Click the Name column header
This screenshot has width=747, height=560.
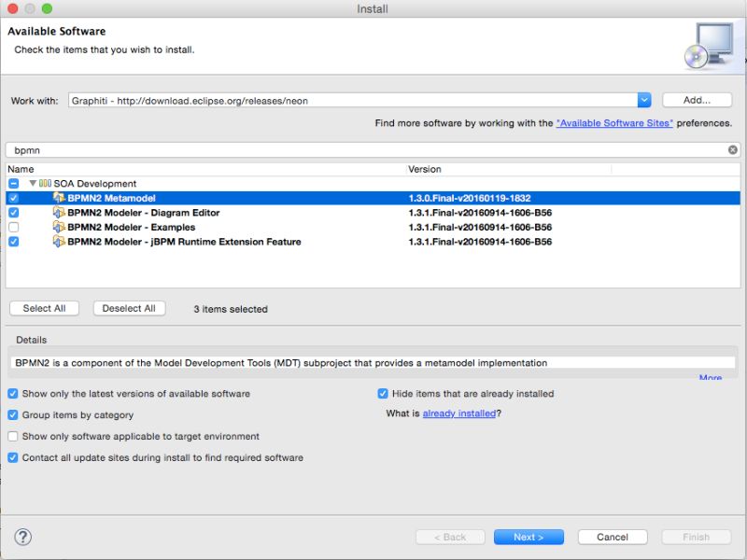click(206, 169)
